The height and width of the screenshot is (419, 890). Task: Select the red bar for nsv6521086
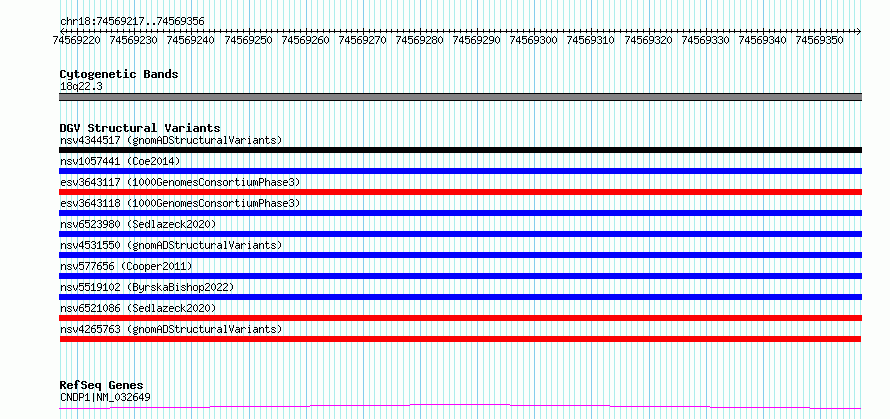click(x=460, y=318)
